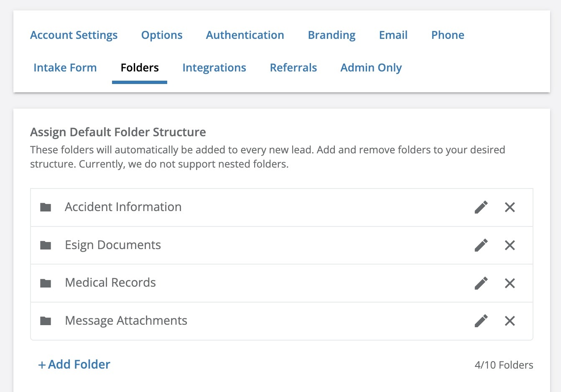
Task: Remove the Accident Information folder
Action: pyautogui.click(x=510, y=207)
